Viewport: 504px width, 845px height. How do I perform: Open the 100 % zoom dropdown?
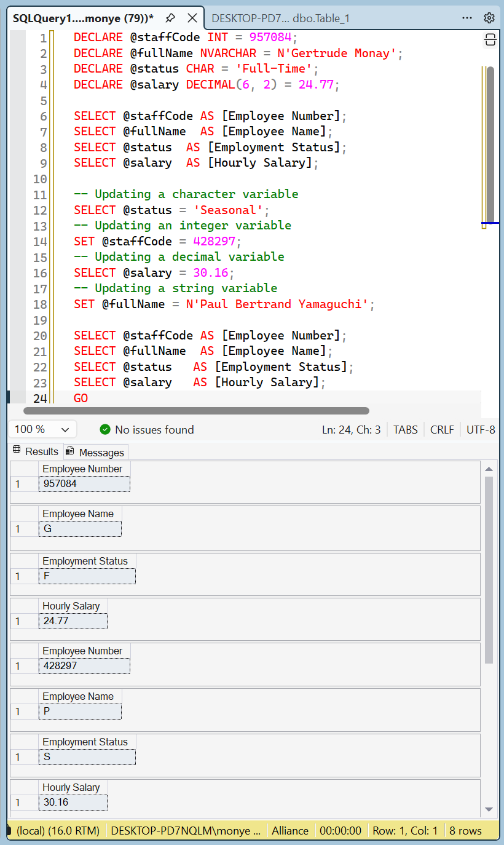[42, 429]
